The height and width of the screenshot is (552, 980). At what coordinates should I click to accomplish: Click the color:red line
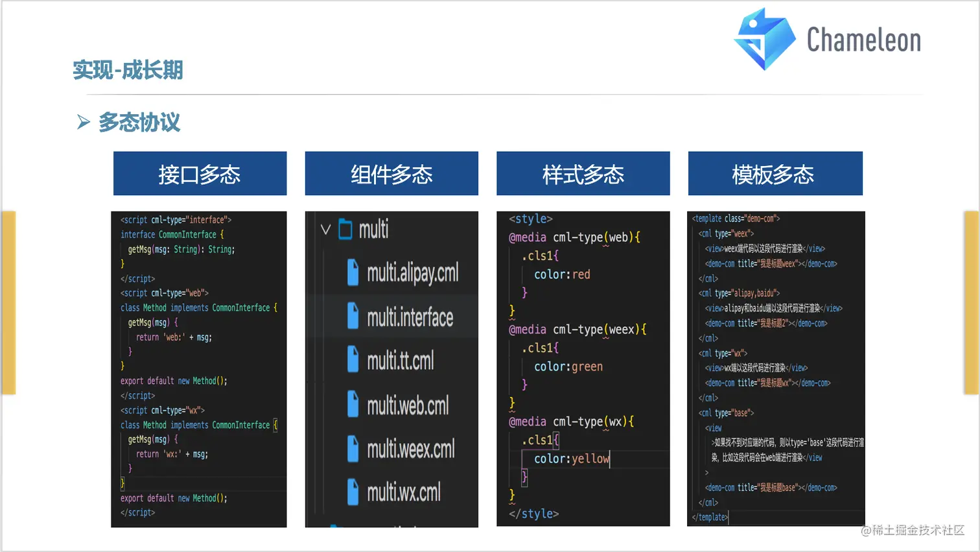coord(562,274)
